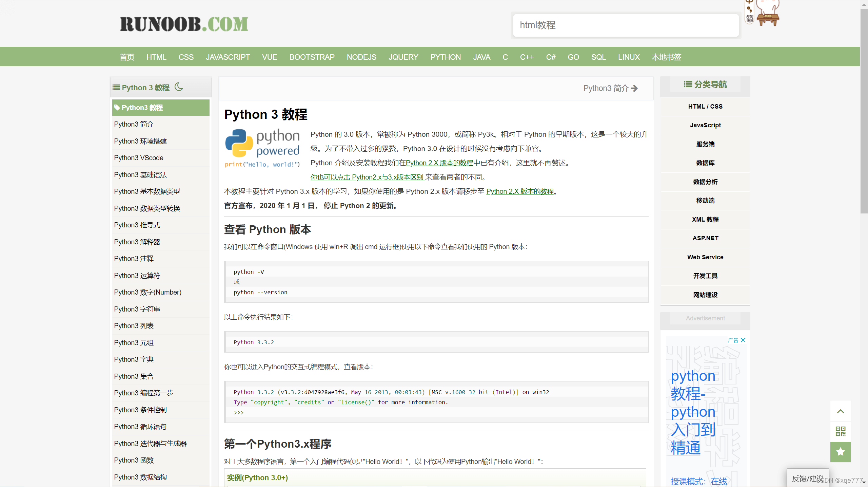Click the green star favorite button

pos(840,452)
